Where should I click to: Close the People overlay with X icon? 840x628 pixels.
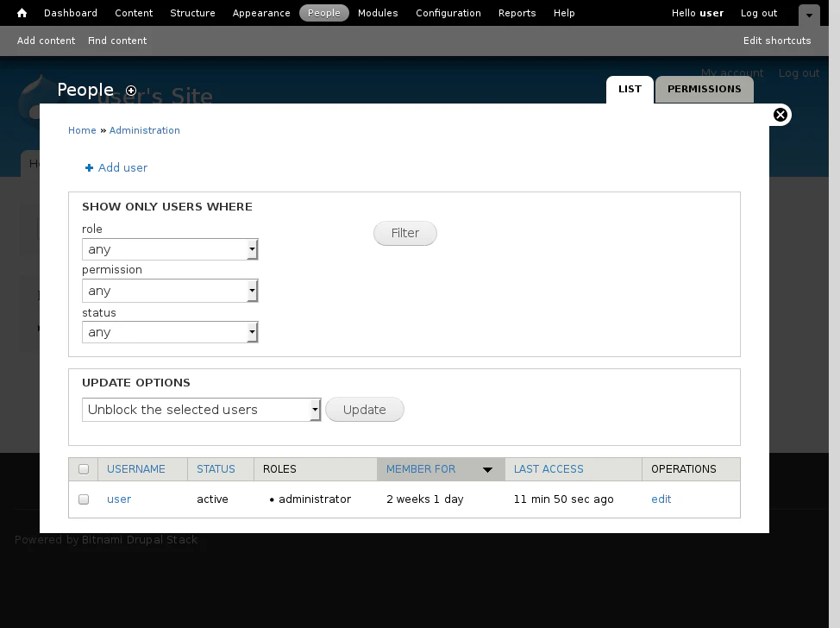pyautogui.click(x=780, y=115)
